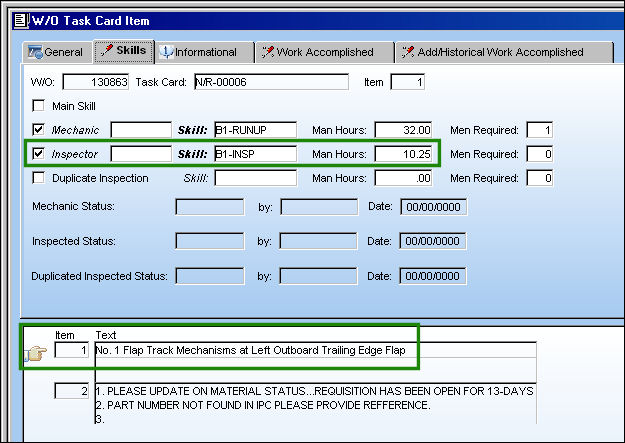Switch to the Informational tab
This screenshot has height=443, width=625.
(x=204, y=52)
